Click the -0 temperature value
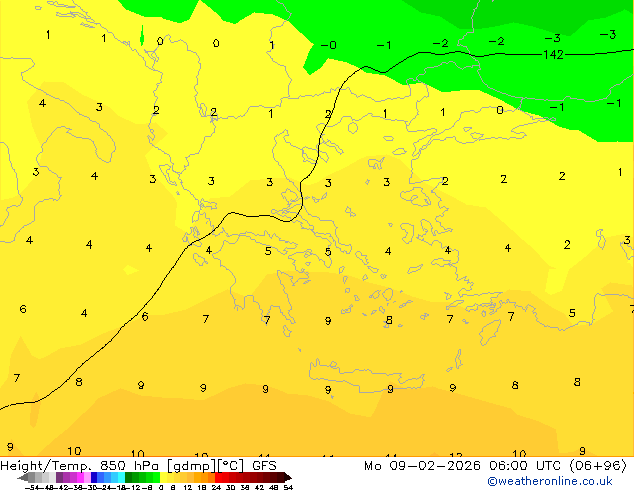The image size is (634, 490). (328, 45)
